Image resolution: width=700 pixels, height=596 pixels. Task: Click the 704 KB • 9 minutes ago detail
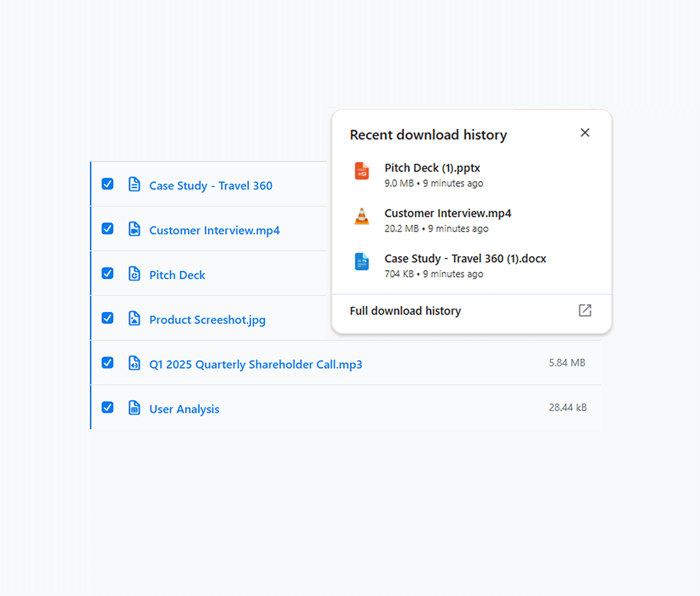434,274
